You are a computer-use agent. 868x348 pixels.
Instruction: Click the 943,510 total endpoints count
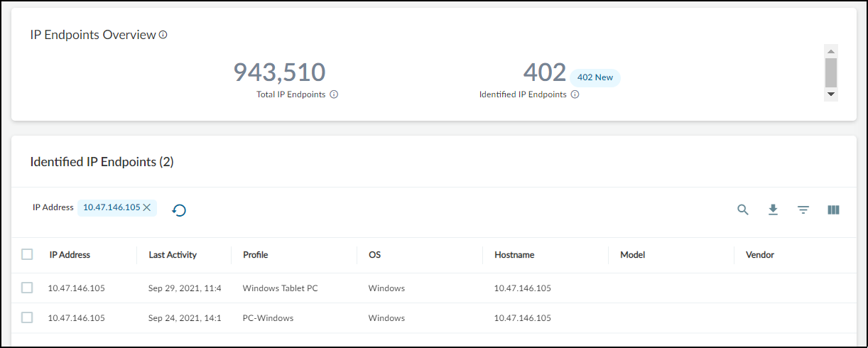pos(280,72)
